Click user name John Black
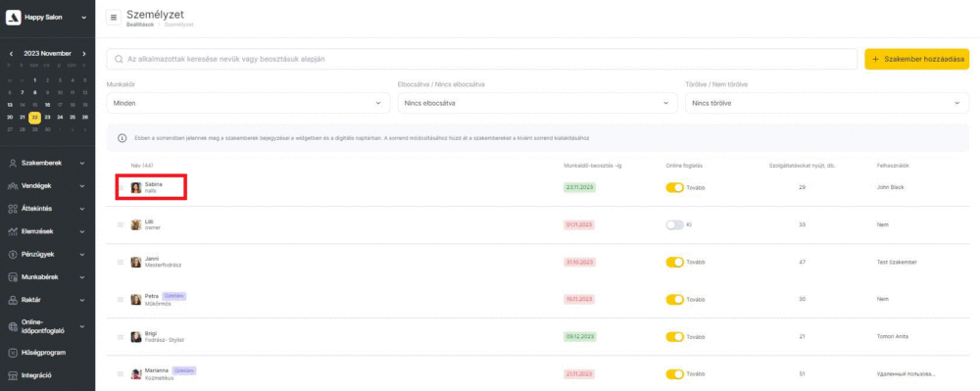This screenshot has height=391, width=980. (891, 187)
